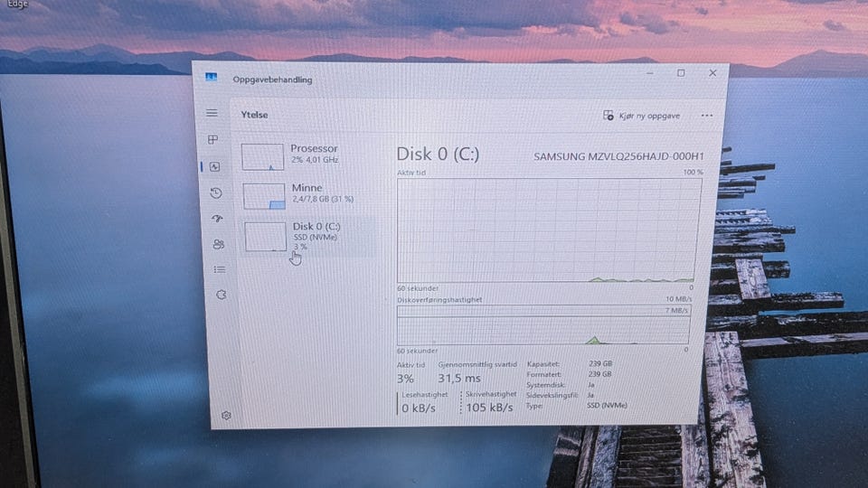Open Task Manager settings gear
Screen dimensions: 868x488
226,415
